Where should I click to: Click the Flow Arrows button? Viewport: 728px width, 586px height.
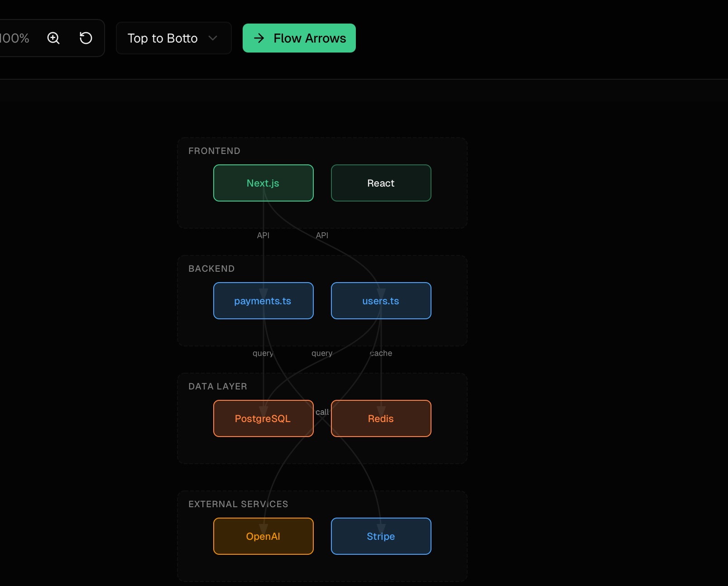[x=299, y=38]
